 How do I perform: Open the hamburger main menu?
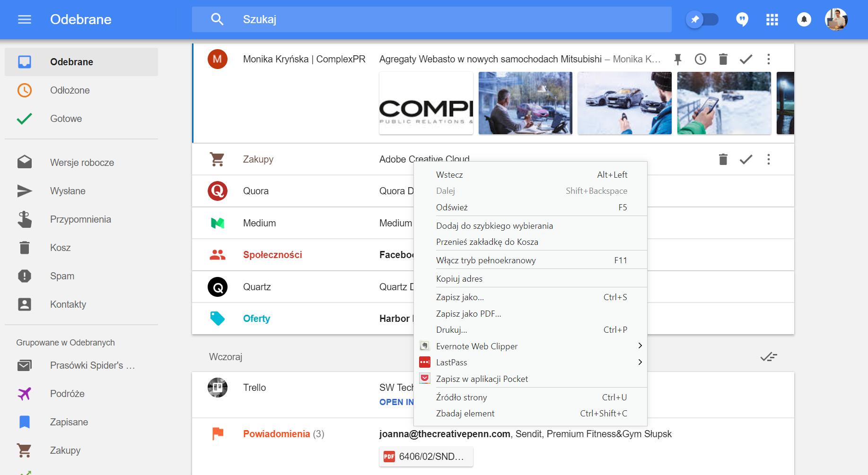coord(25,19)
